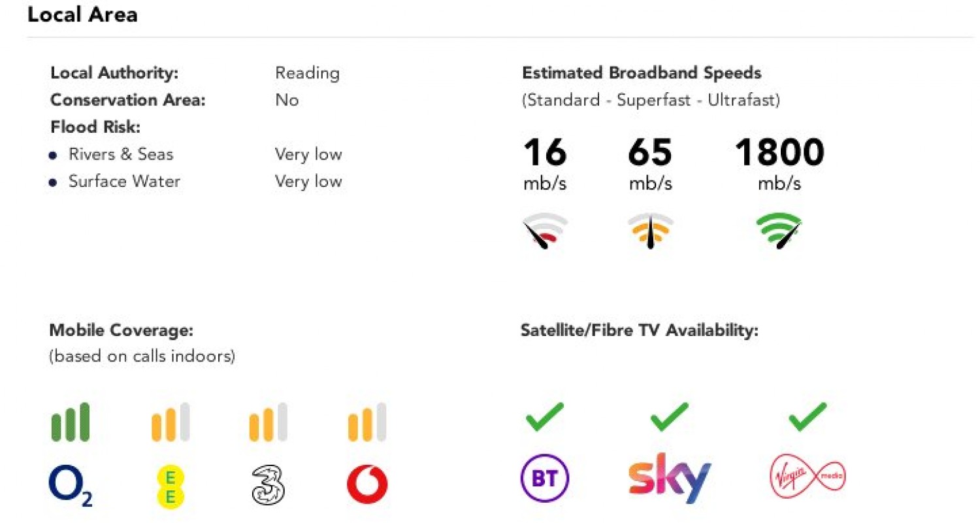This screenshot has width=980, height=523.
Task: Click the Reading local authority value
Action: 307,73
